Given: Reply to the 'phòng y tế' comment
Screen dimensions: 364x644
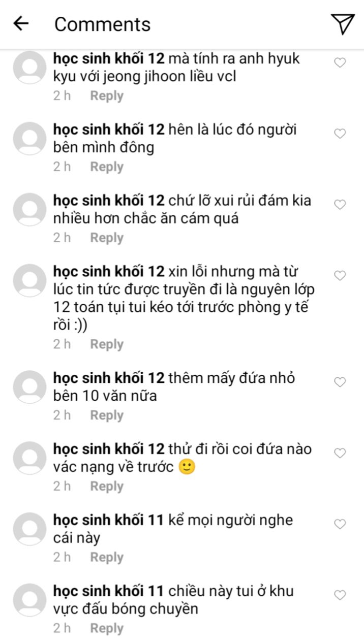Looking at the screenshot, I should tap(107, 344).
